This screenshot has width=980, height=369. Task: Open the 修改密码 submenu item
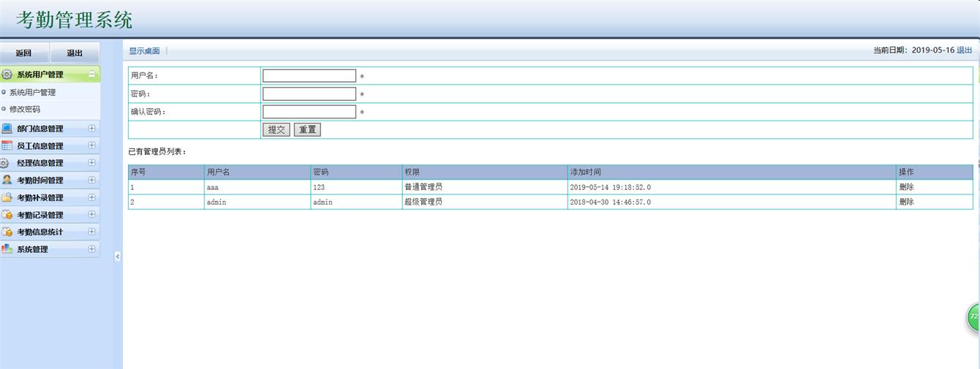(x=25, y=110)
